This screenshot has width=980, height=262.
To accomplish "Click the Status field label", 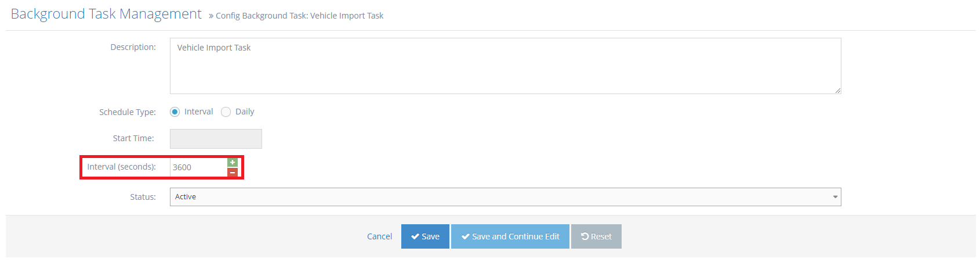I will click(143, 197).
